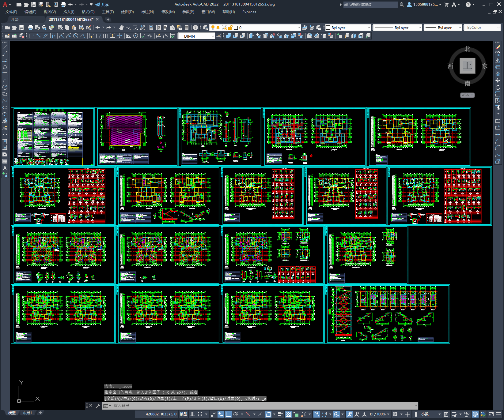Open the 绘图(D) menu
The width and height of the screenshot is (504, 420).
127,12
